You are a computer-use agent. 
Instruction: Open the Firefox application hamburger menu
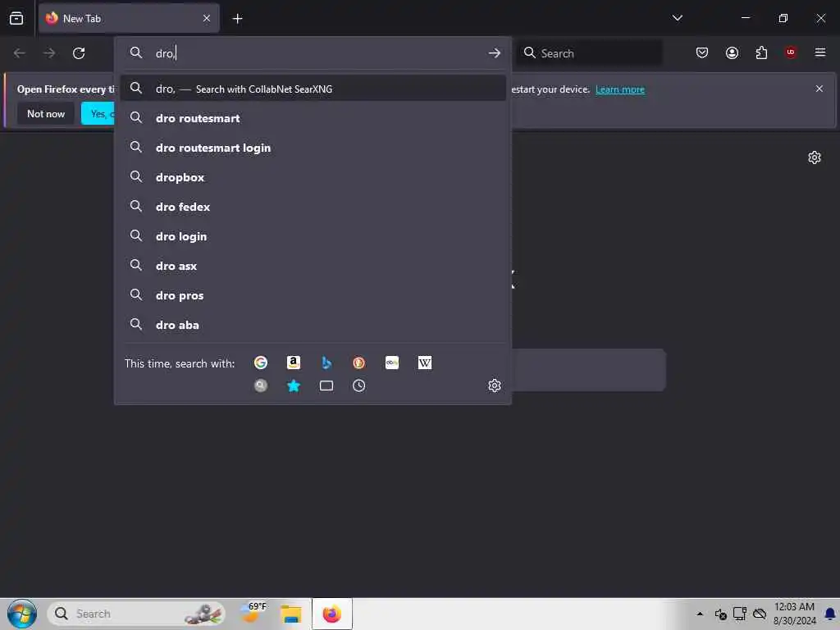pyautogui.click(x=819, y=52)
